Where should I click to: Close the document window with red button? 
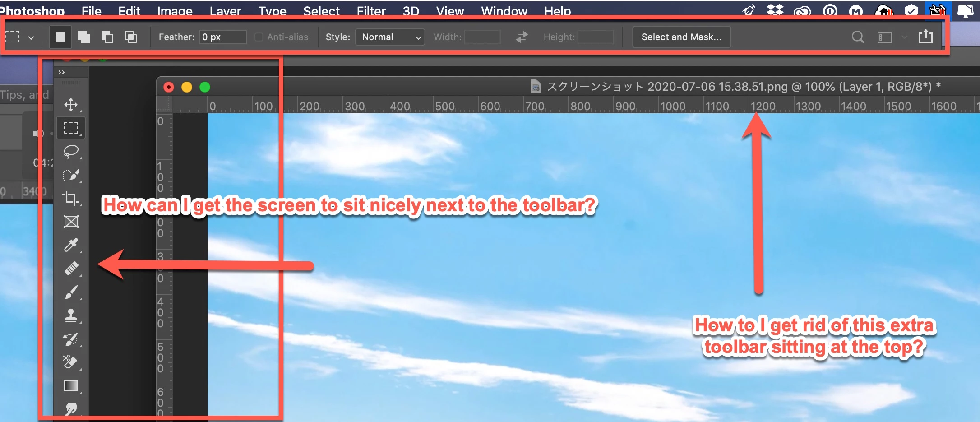tap(169, 87)
